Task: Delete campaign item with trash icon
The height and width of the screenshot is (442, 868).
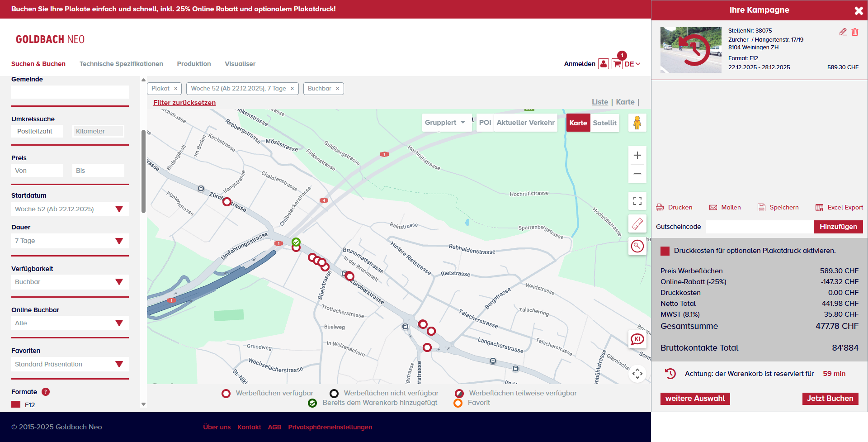Action: point(855,32)
